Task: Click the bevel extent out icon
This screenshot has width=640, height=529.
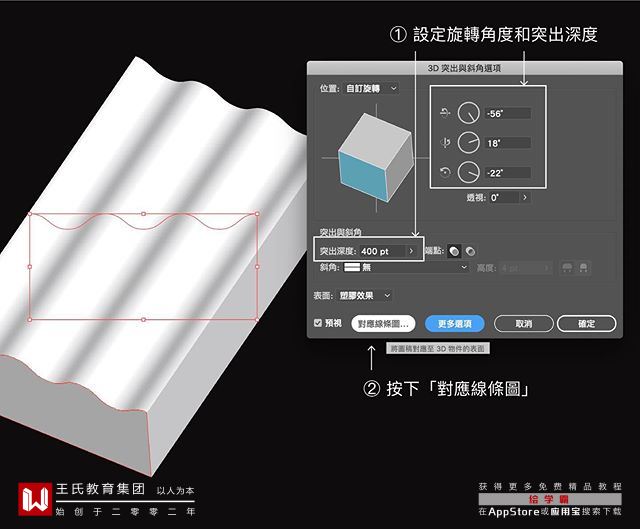Action: pos(567,268)
